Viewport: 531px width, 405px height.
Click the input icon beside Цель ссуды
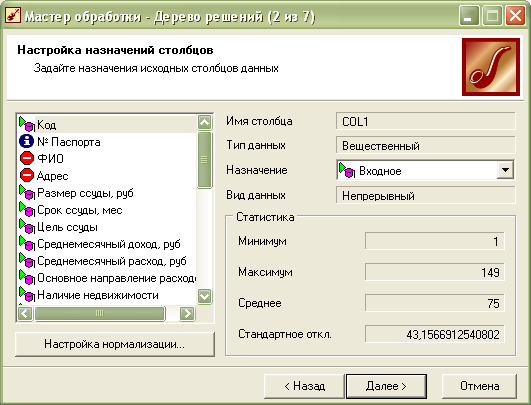[27, 226]
